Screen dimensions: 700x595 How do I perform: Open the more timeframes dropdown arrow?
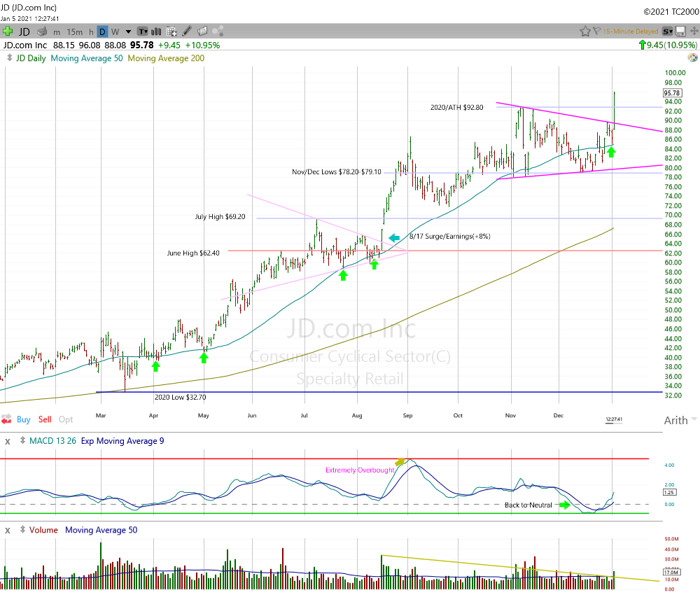pos(129,31)
